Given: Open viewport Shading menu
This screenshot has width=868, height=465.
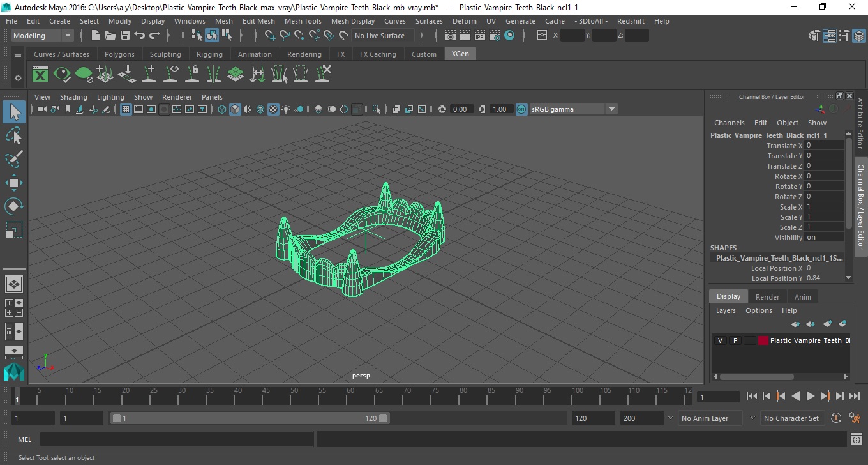Looking at the screenshot, I should pos(73,97).
